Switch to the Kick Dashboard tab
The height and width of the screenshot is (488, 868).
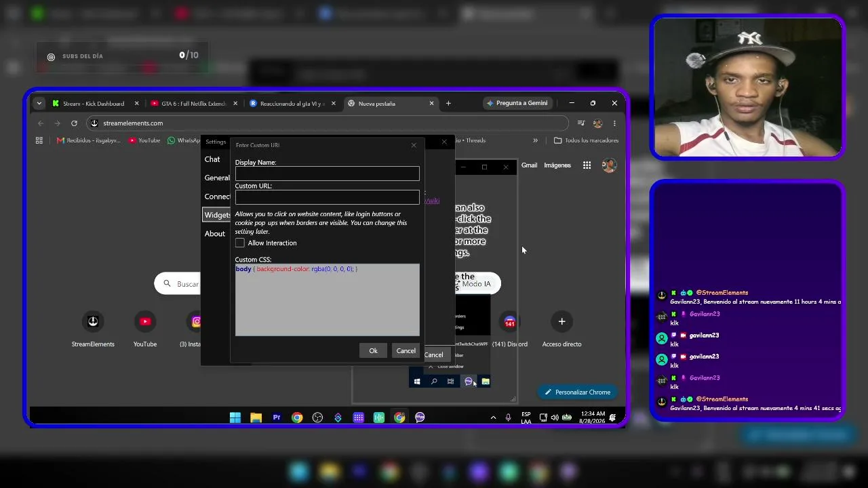click(94, 104)
